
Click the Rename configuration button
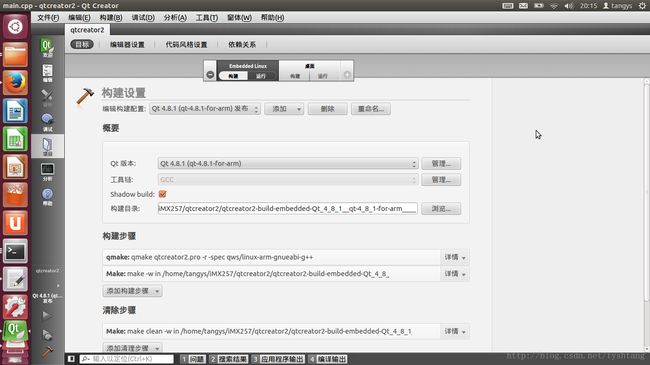371,109
